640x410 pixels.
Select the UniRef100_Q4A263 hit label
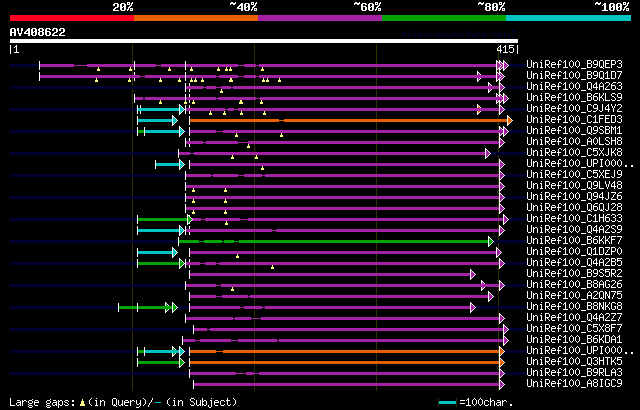[574, 86]
